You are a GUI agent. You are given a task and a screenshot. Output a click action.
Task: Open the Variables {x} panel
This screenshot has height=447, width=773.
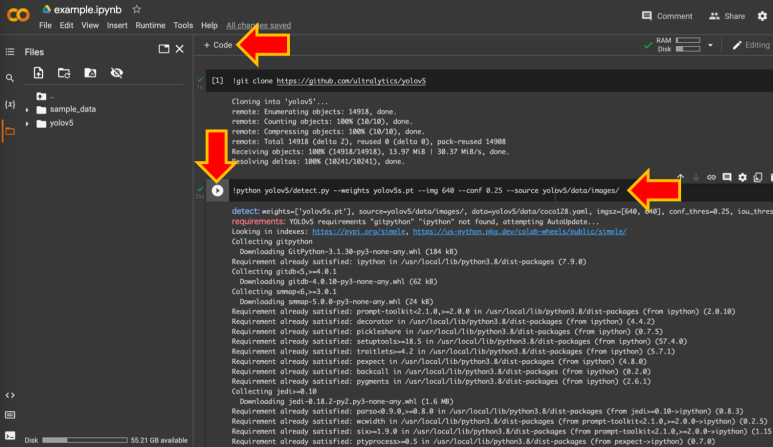(10, 104)
